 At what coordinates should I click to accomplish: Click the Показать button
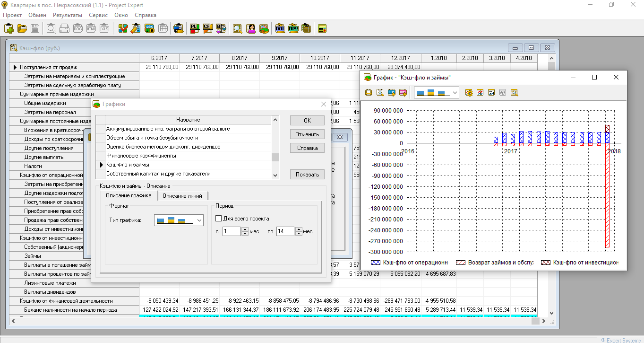tap(307, 174)
